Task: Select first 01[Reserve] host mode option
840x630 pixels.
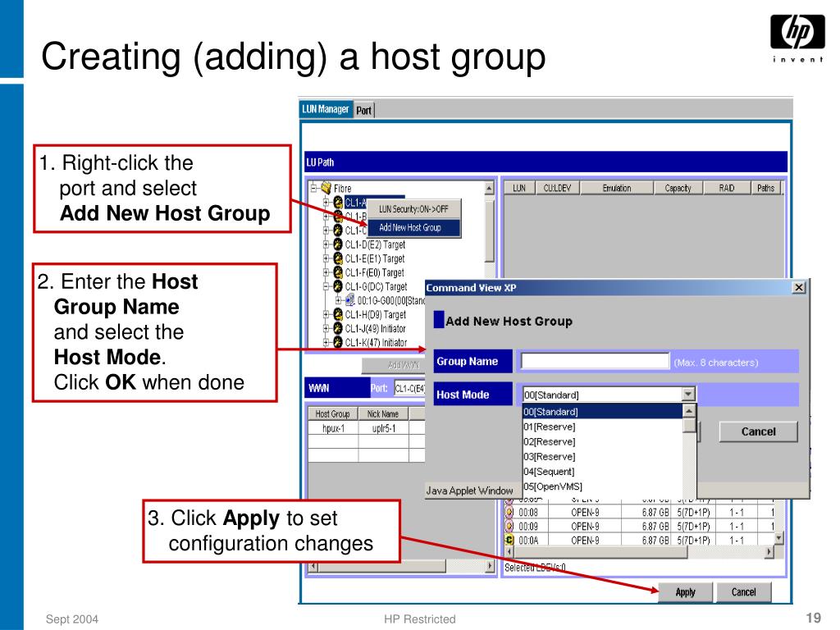Action: point(602,427)
